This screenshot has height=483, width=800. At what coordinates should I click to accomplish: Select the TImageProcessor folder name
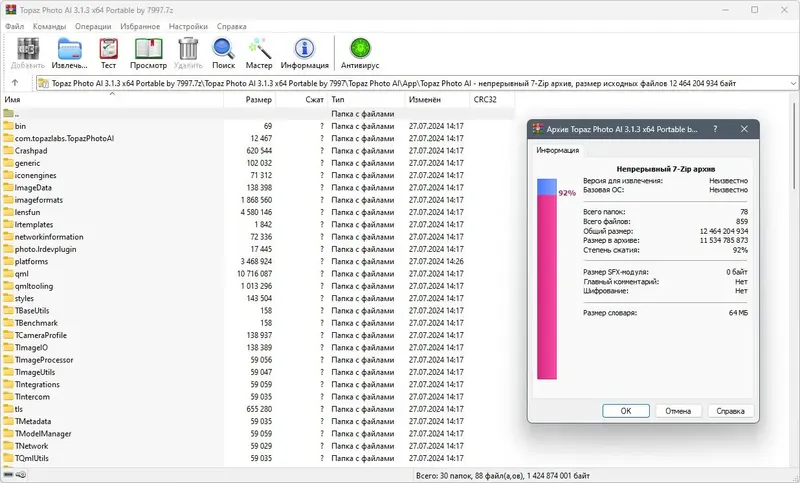[x=44, y=360]
